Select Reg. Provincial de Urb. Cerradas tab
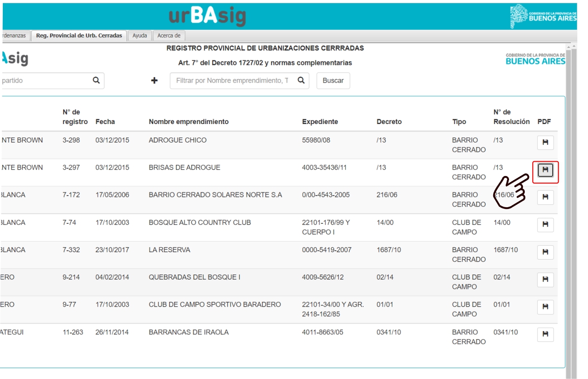This screenshot has height=379, width=588. pos(79,36)
